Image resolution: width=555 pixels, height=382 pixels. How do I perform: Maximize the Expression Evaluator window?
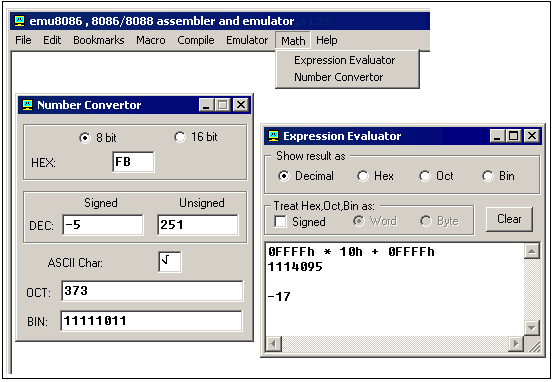(514, 136)
